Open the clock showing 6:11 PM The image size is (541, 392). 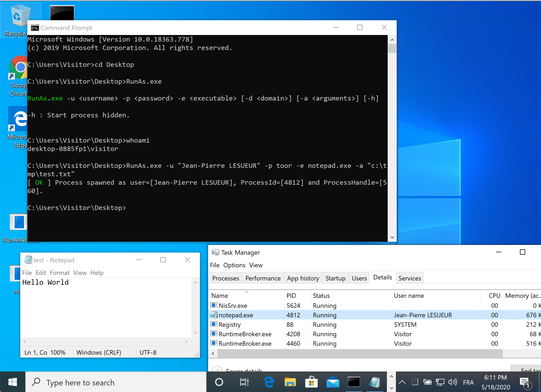(495, 382)
